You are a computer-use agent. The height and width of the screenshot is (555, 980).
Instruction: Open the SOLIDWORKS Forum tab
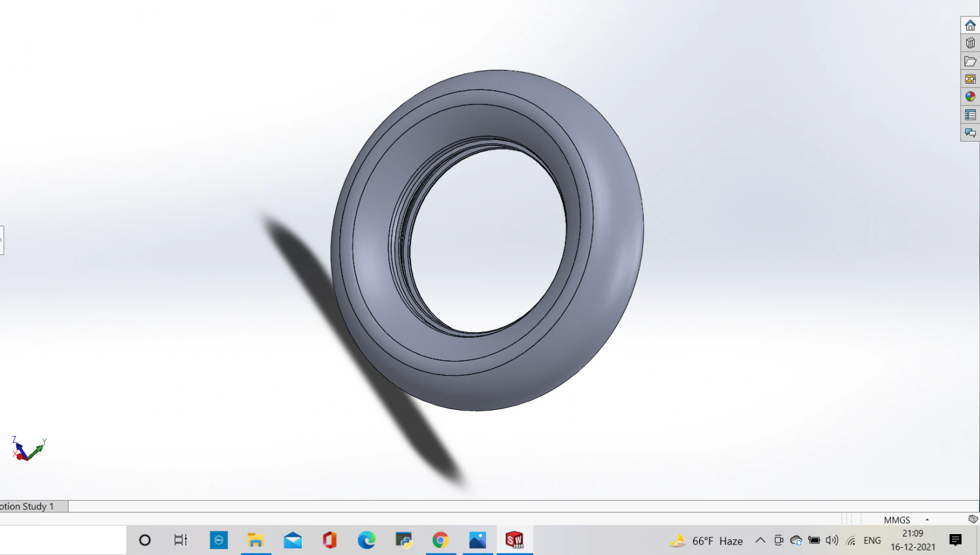pyautogui.click(x=970, y=133)
